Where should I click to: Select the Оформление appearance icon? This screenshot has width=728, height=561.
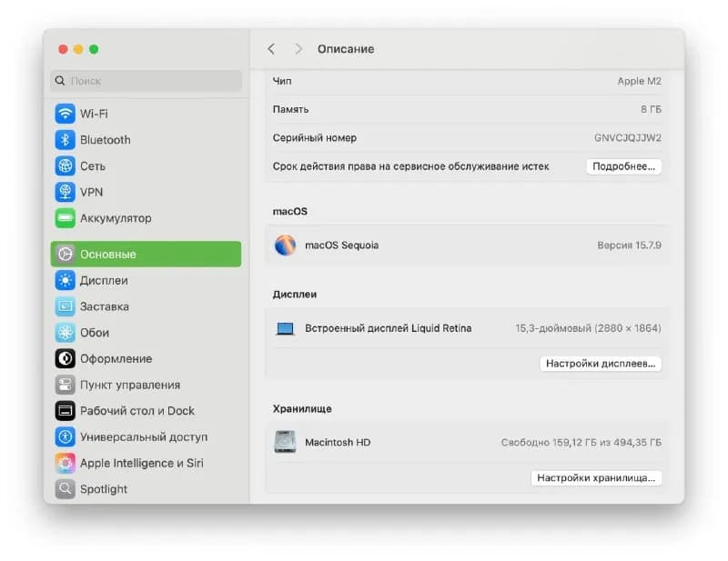click(x=65, y=358)
